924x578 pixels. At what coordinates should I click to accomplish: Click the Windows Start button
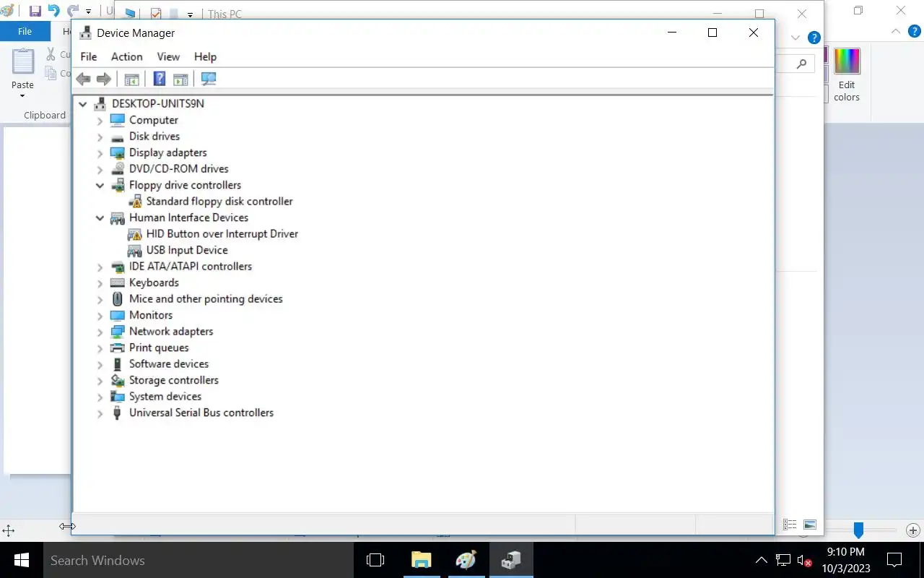(21, 560)
